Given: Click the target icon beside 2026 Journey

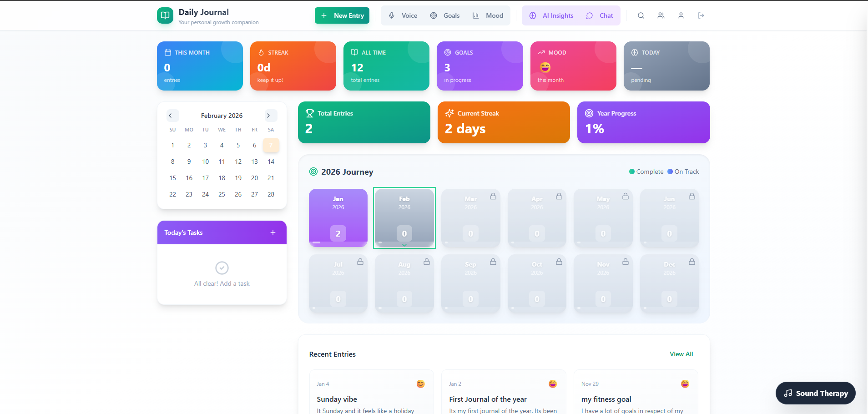Looking at the screenshot, I should (313, 172).
